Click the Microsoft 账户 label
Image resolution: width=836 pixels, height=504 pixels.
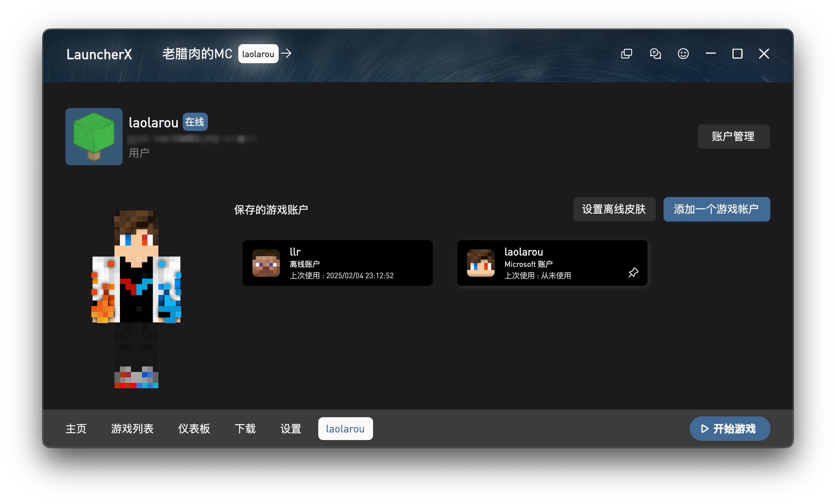click(528, 264)
